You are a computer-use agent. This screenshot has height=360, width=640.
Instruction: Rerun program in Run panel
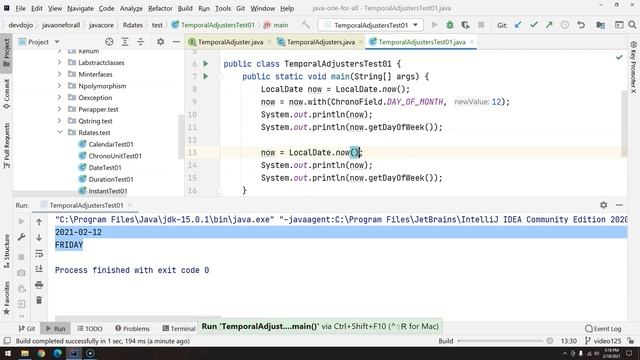tap(21, 221)
